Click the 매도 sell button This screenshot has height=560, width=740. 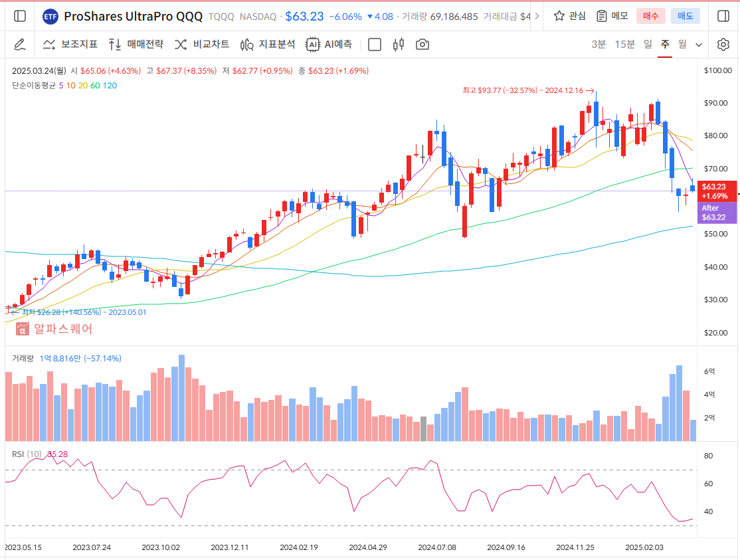pyautogui.click(x=686, y=16)
